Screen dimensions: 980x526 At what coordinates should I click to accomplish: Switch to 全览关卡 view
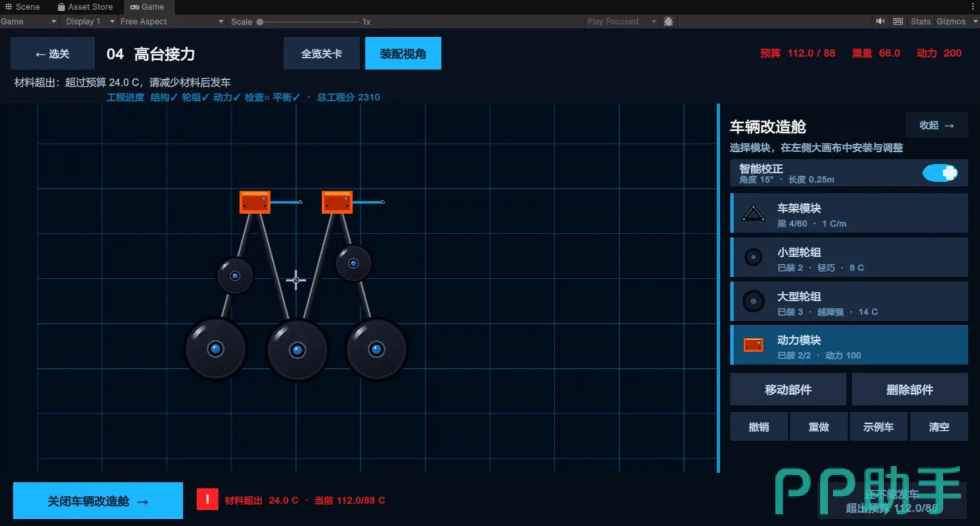pyautogui.click(x=322, y=53)
